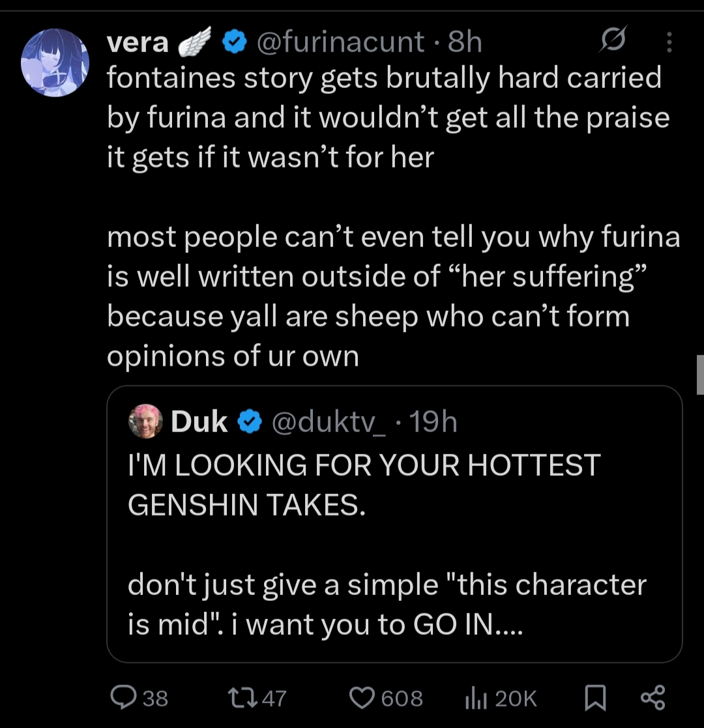Open the reply comment icon
704x728 pixels.
click(123, 697)
